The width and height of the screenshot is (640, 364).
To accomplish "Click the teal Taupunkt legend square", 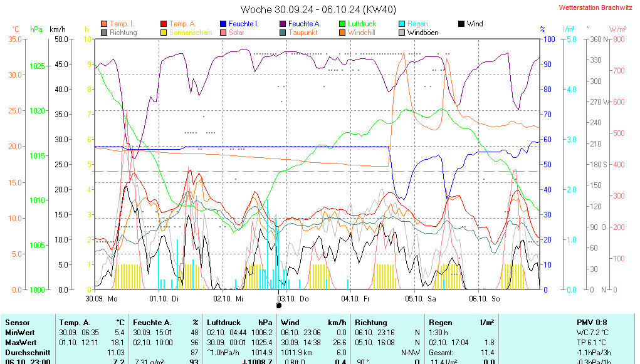I will pos(283,33).
